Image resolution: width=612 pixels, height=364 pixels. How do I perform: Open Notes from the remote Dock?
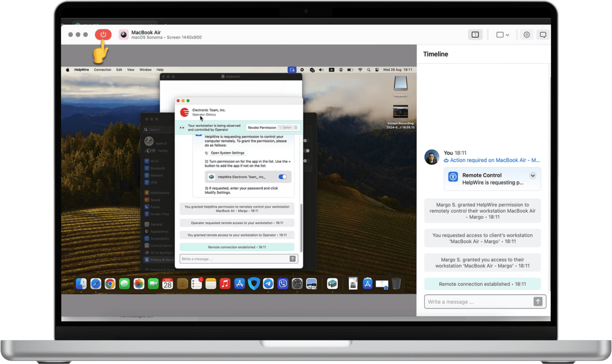[x=211, y=284]
